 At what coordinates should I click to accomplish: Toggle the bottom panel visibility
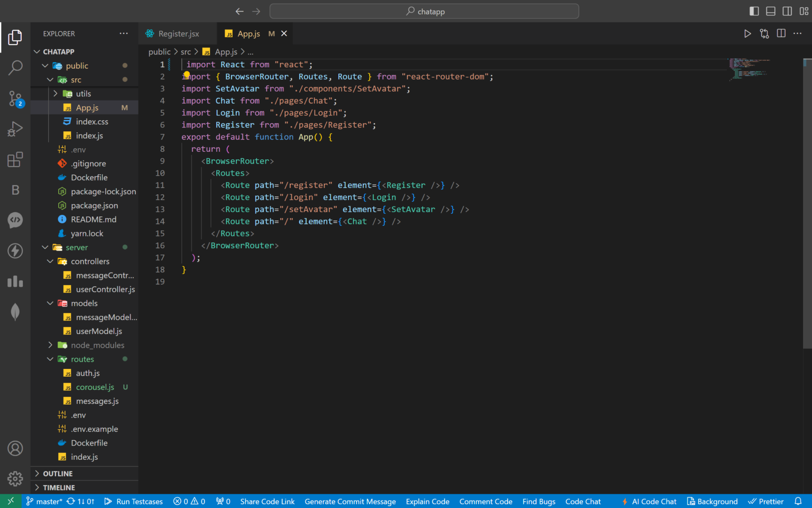tap(771, 11)
